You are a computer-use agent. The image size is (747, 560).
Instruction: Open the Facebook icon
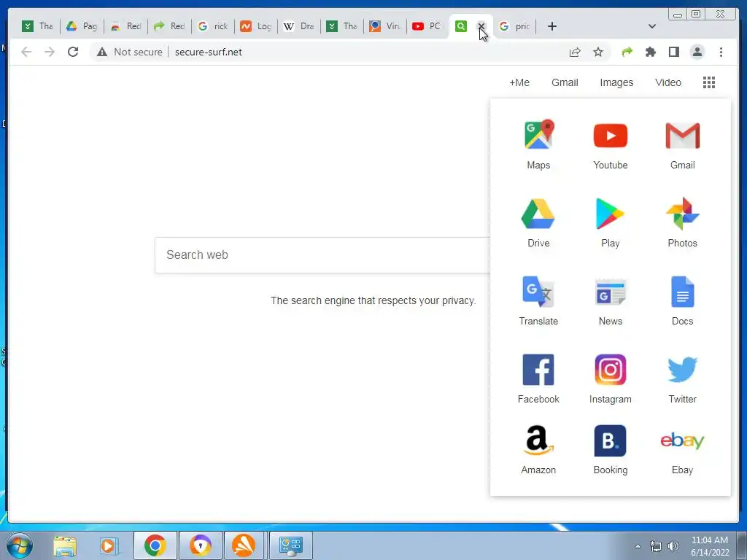coord(538,370)
